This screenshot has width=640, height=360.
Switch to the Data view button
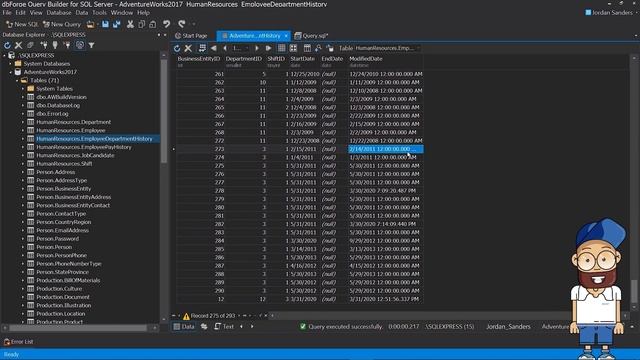click(x=184, y=327)
